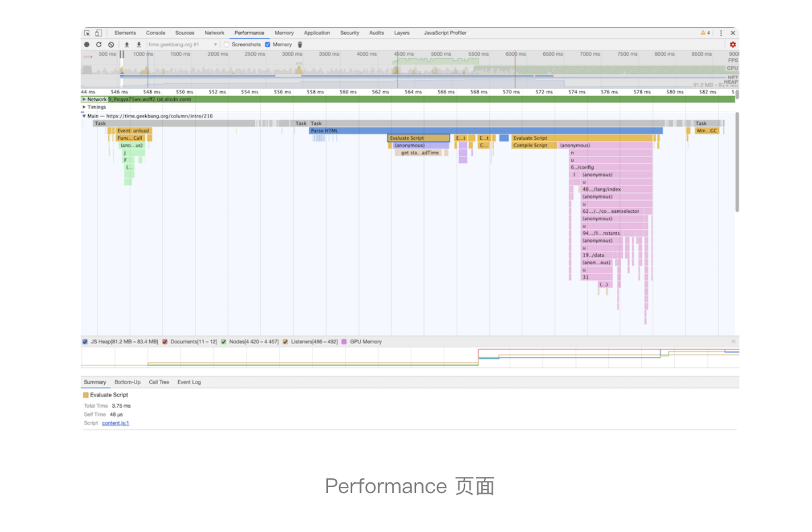Open the Application tab
This screenshot has width=812, height=532.
point(317,33)
